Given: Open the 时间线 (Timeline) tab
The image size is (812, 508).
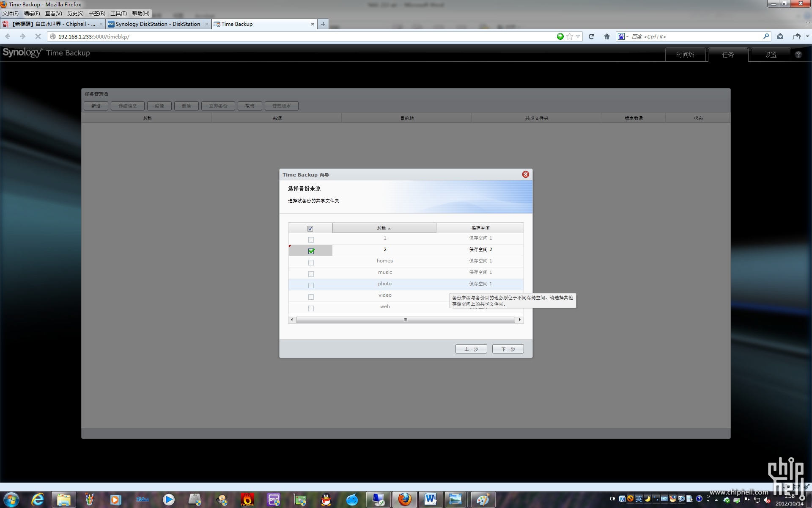Looking at the screenshot, I should point(685,55).
